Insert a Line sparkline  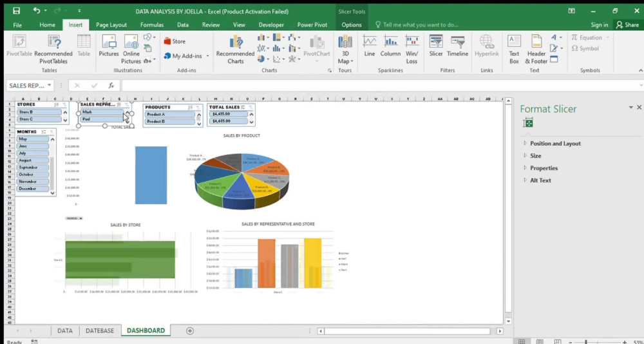click(370, 46)
